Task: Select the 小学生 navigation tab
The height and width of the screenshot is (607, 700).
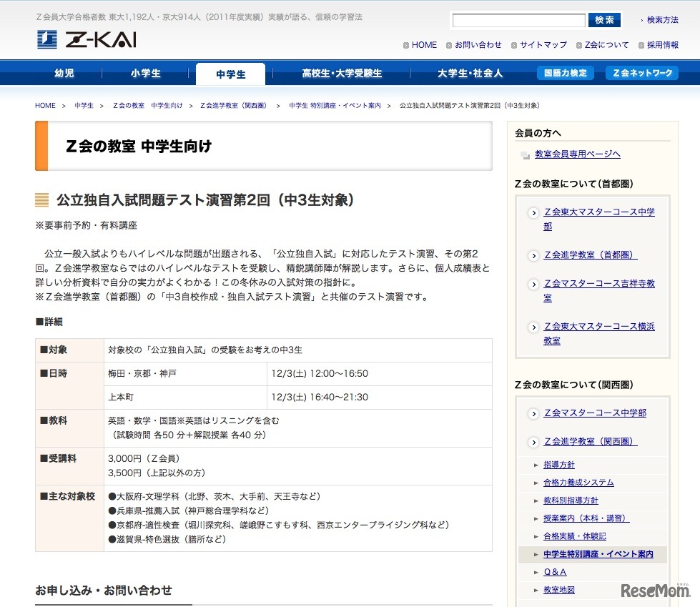Action: pyautogui.click(x=146, y=74)
